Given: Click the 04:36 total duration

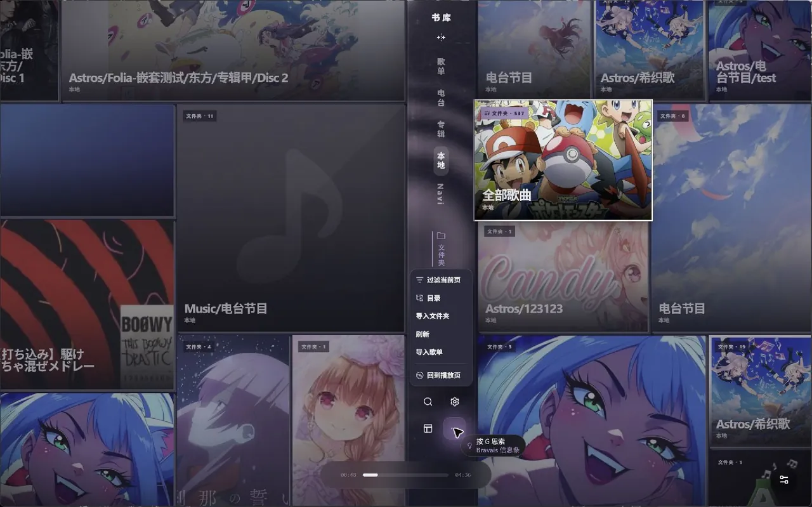Looking at the screenshot, I should [x=463, y=475].
